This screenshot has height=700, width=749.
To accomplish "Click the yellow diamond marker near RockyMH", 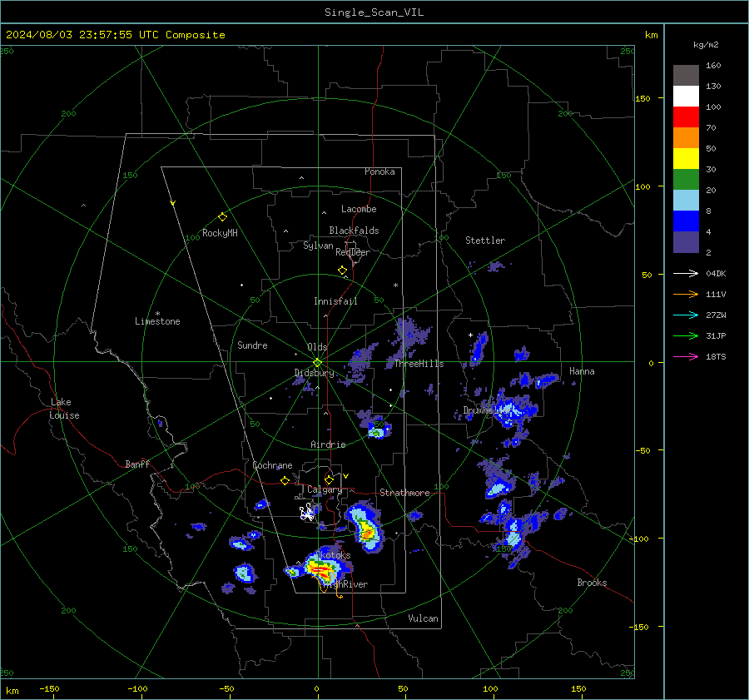I will click(222, 217).
